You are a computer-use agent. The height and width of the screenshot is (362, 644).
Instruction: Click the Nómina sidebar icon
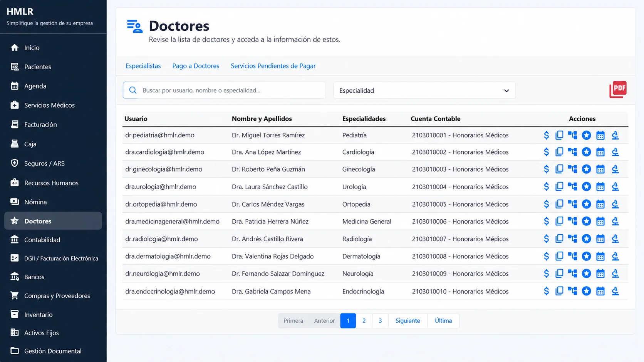[x=15, y=202]
